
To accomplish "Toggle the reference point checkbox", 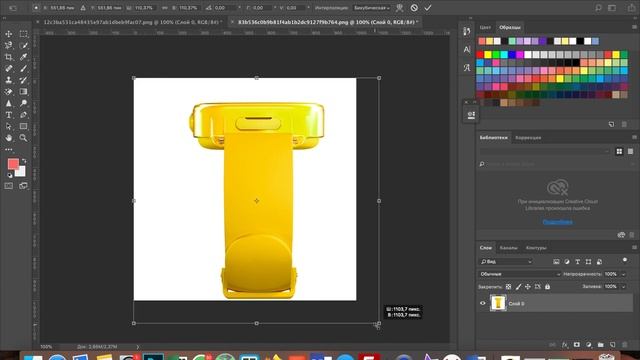I will point(36,8).
